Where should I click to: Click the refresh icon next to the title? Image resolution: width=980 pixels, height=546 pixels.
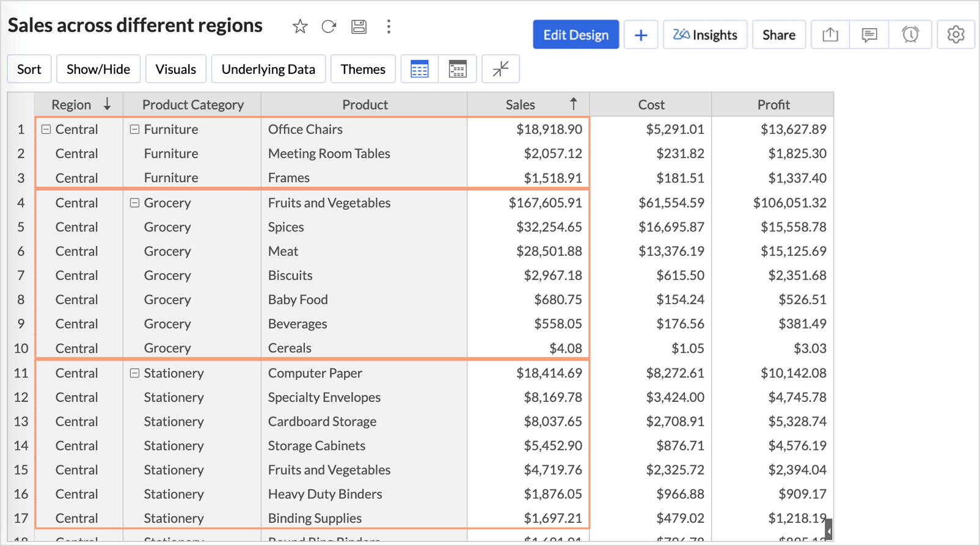[x=329, y=26]
